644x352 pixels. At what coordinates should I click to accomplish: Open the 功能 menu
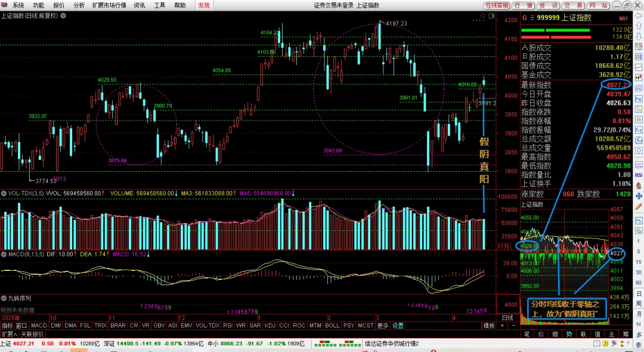[38, 5]
